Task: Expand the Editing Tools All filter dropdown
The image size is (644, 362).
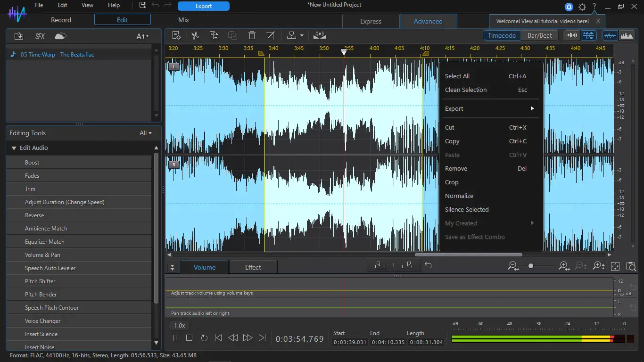Action: 146,133
